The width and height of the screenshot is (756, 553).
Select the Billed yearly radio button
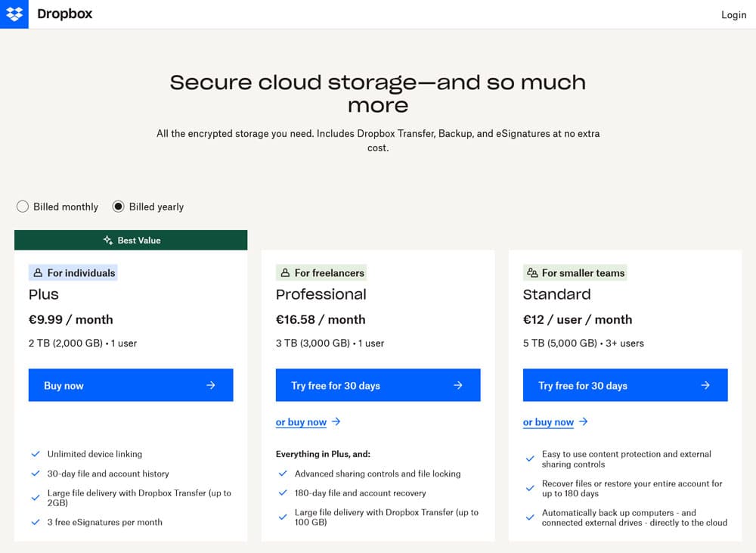tap(119, 207)
